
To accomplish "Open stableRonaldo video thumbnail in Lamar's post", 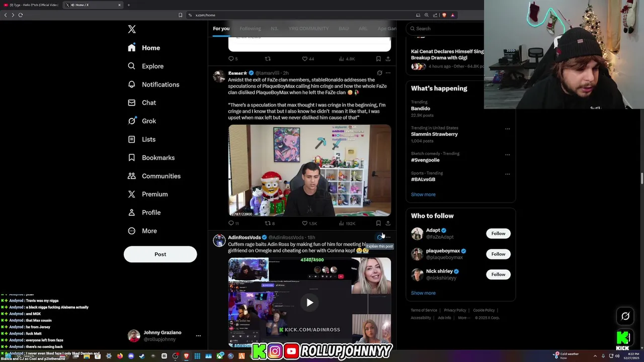I will pos(309,170).
